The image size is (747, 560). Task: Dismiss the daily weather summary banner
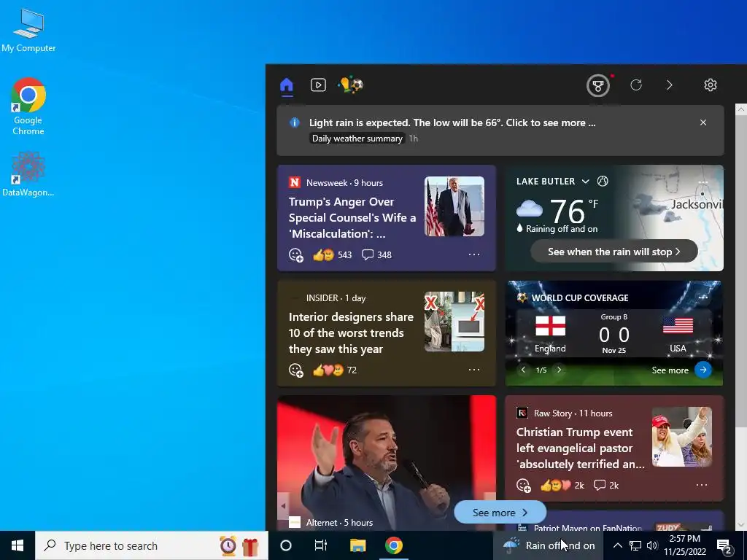coord(703,122)
